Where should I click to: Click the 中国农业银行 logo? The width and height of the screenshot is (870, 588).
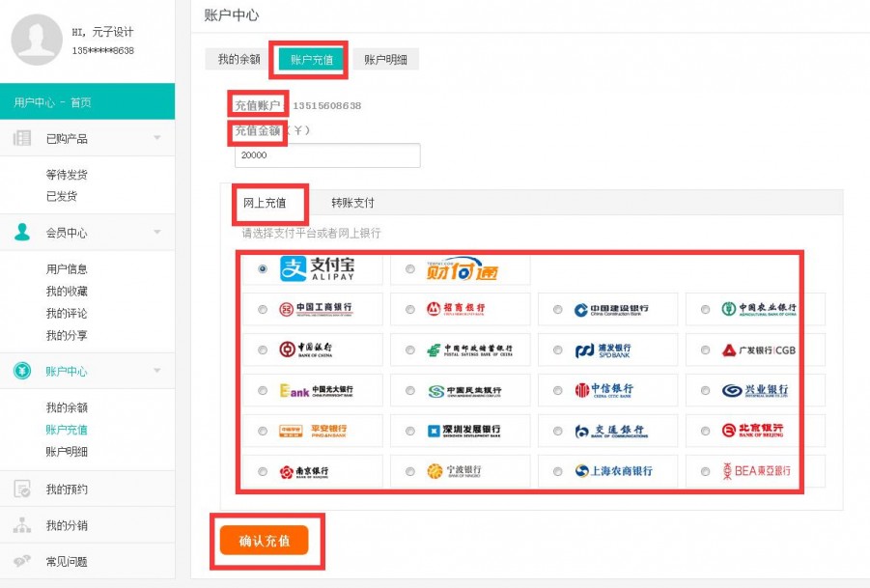point(759,309)
